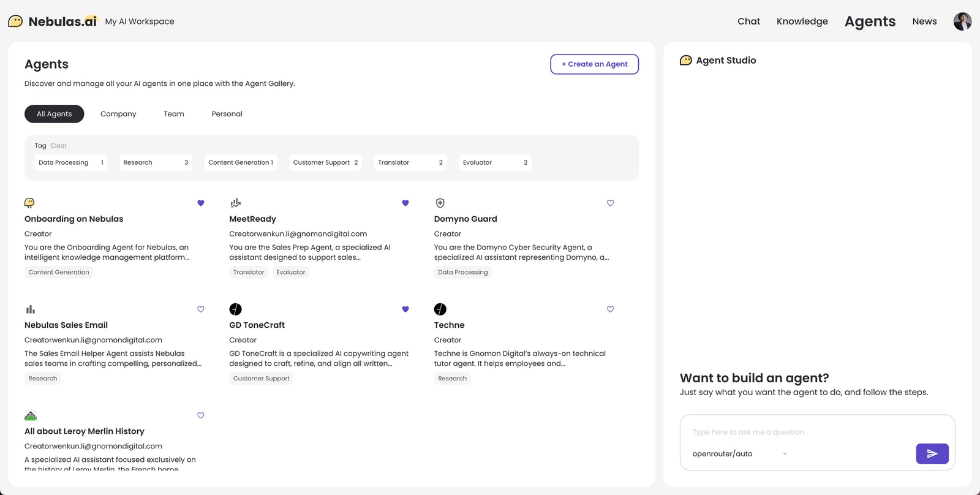This screenshot has width=980, height=495.
Task: Click Translator tag on MeetReady card
Action: (249, 273)
